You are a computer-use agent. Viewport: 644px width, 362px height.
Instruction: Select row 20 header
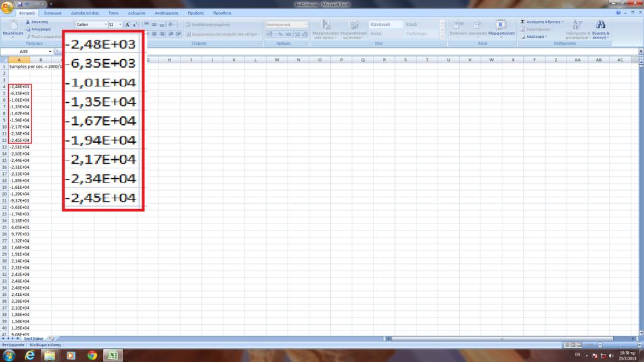pos(4,194)
